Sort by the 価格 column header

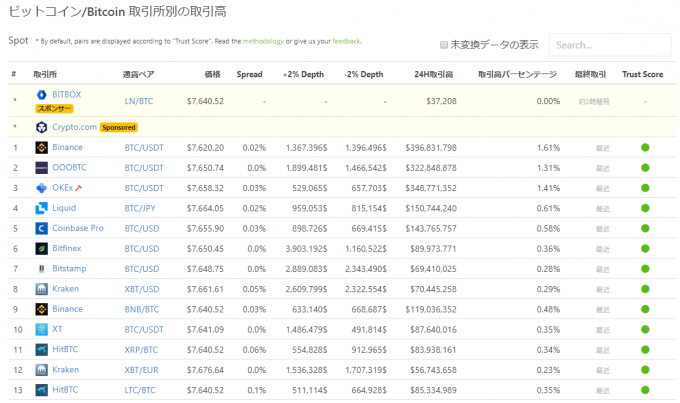point(212,74)
